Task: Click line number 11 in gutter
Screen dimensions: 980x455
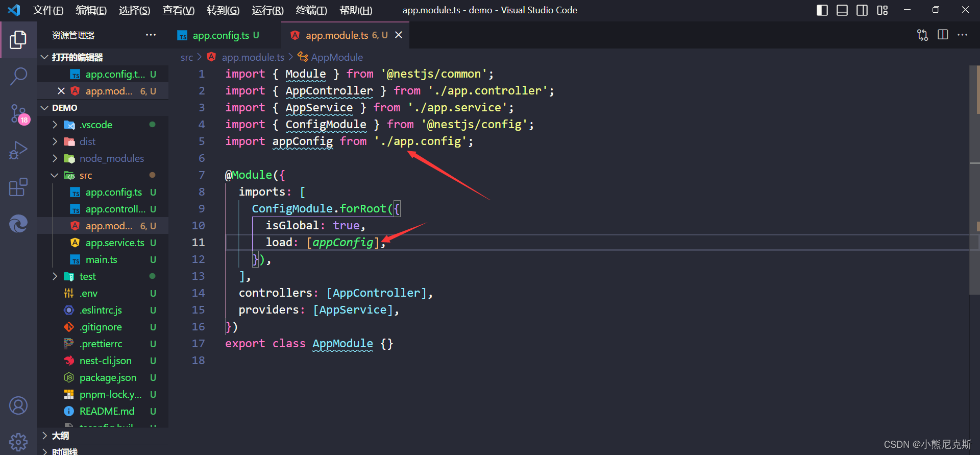Action: click(x=198, y=242)
